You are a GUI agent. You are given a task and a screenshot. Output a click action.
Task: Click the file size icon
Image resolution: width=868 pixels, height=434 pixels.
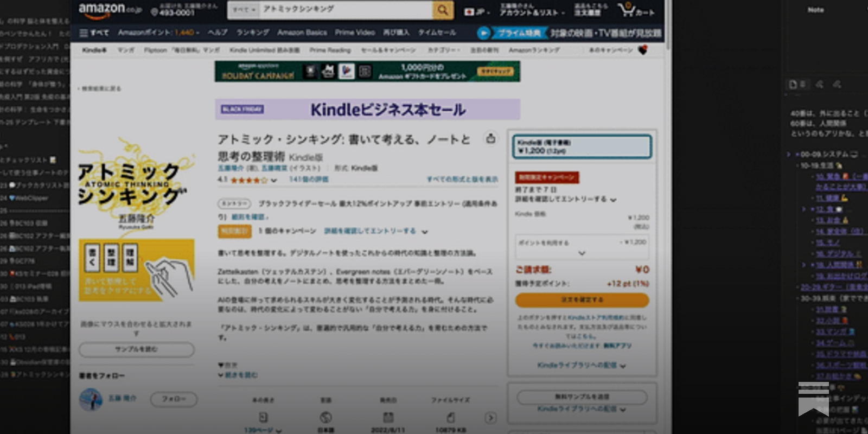pos(450,417)
